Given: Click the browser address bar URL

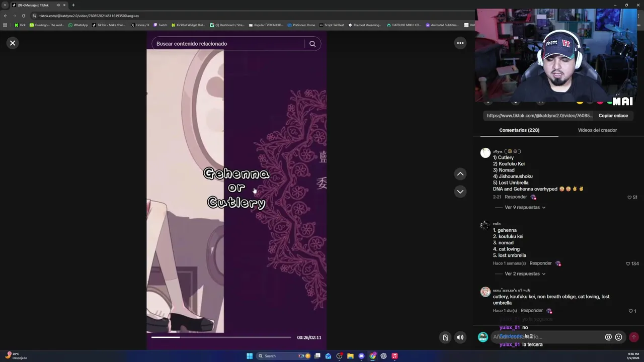Looking at the screenshot, I should pos(89,16).
